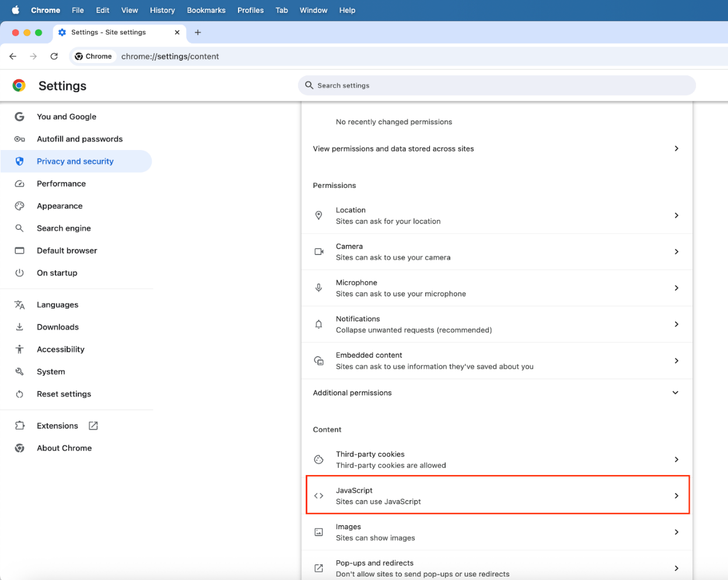Go back to the previous page

tap(13, 57)
